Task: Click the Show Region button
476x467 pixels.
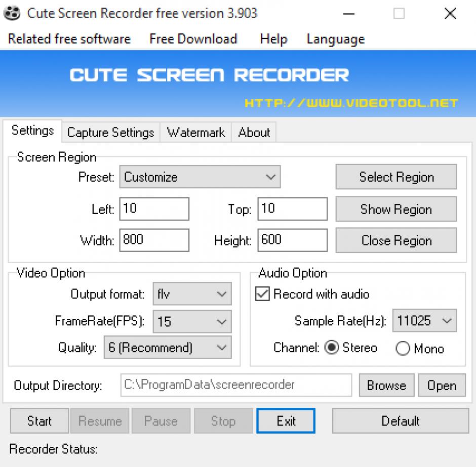Action: coord(396,209)
